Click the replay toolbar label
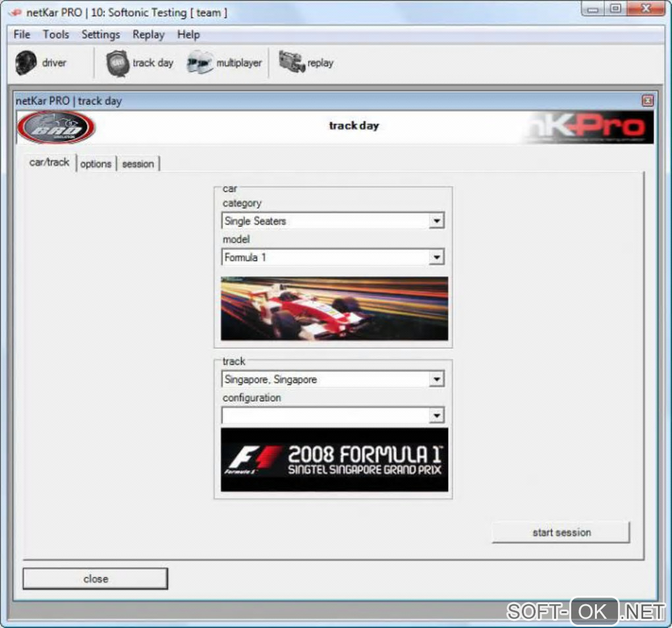Image resolution: width=672 pixels, height=628 pixels. point(320,63)
